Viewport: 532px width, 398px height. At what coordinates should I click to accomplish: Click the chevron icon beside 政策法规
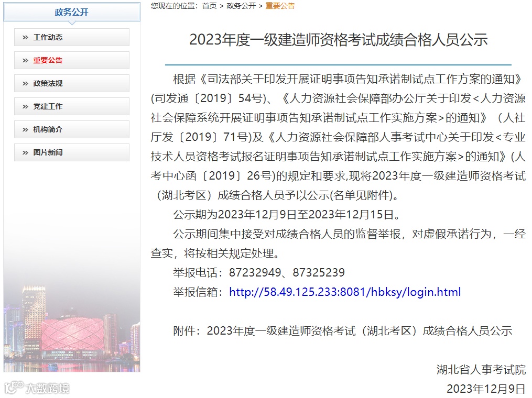tap(25, 84)
